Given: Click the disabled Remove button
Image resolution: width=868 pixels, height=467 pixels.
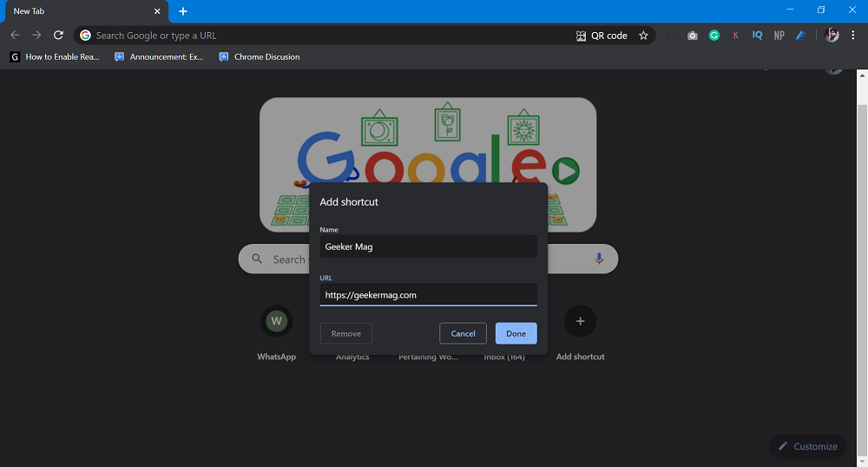Looking at the screenshot, I should click(346, 333).
